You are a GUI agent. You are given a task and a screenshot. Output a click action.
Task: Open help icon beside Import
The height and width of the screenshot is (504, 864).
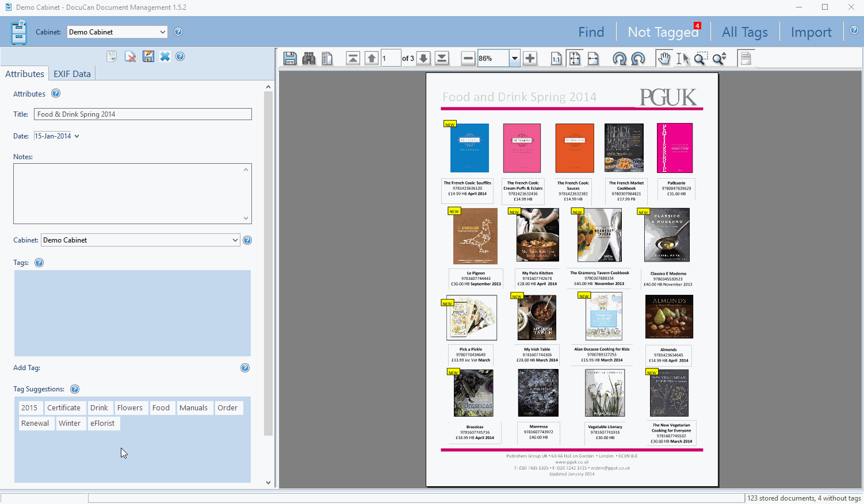(x=854, y=30)
